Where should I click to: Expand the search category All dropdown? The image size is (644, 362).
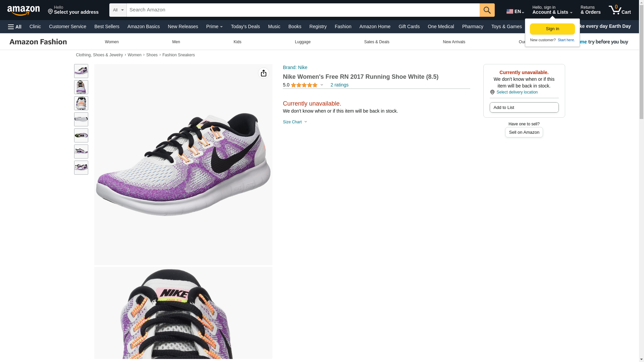point(118,10)
